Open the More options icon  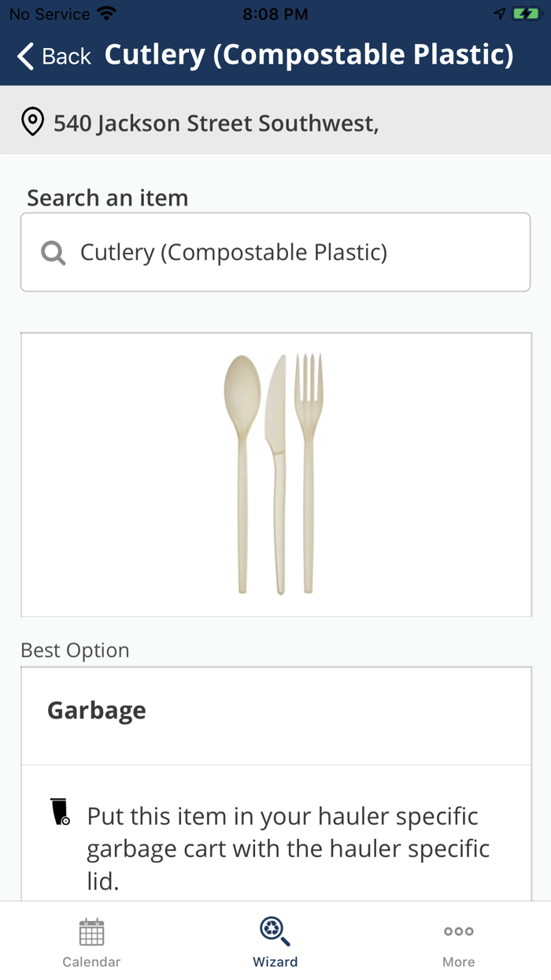458,930
